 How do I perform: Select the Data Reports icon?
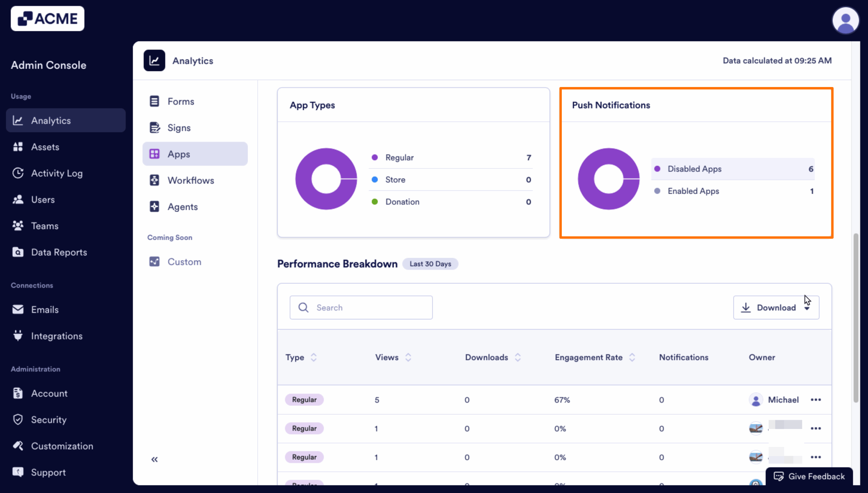point(17,252)
